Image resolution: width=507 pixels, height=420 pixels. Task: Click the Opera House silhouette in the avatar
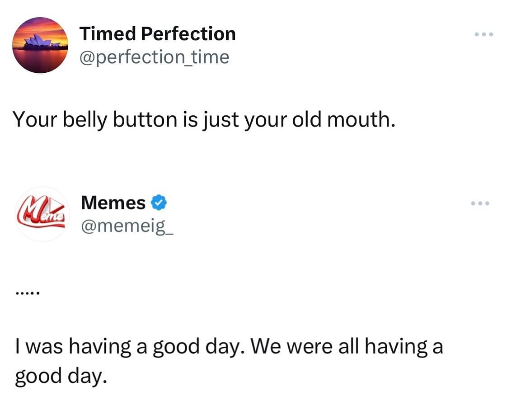[38, 42]
